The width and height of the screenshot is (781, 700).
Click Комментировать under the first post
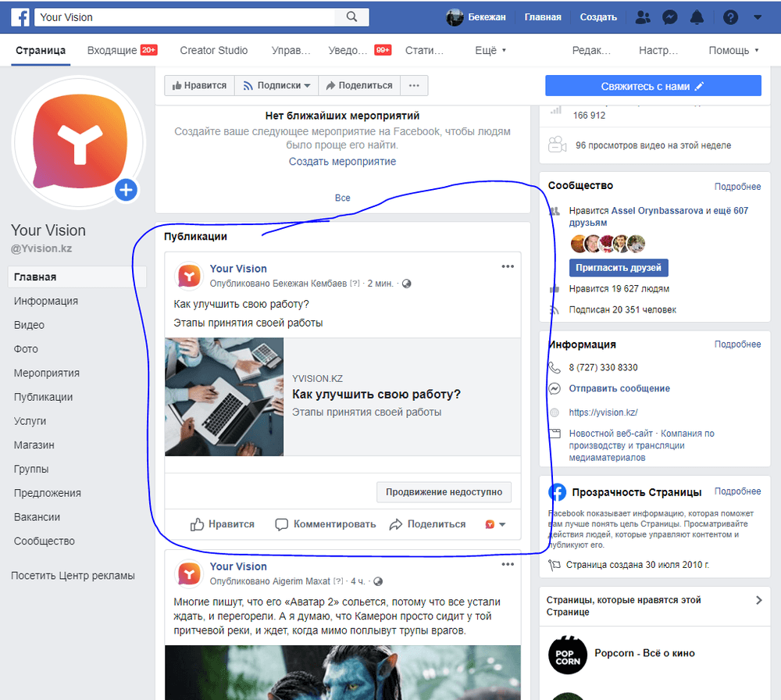click(326, 524)
